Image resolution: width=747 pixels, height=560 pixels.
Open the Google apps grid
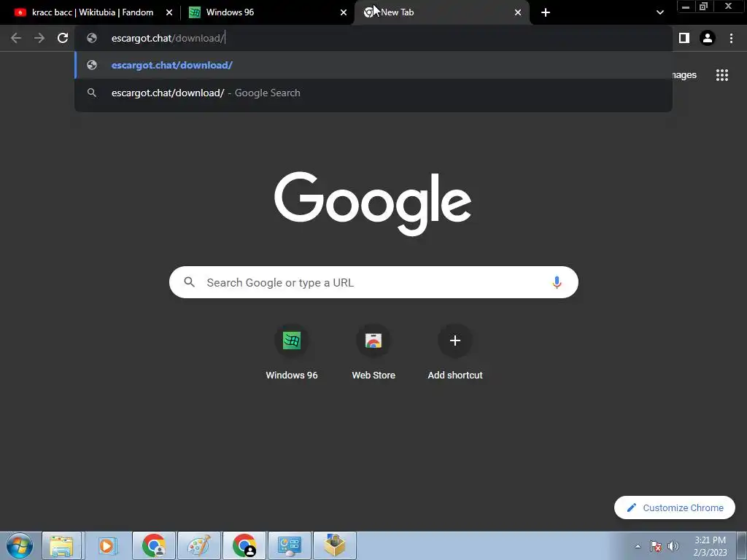point(722,75)
